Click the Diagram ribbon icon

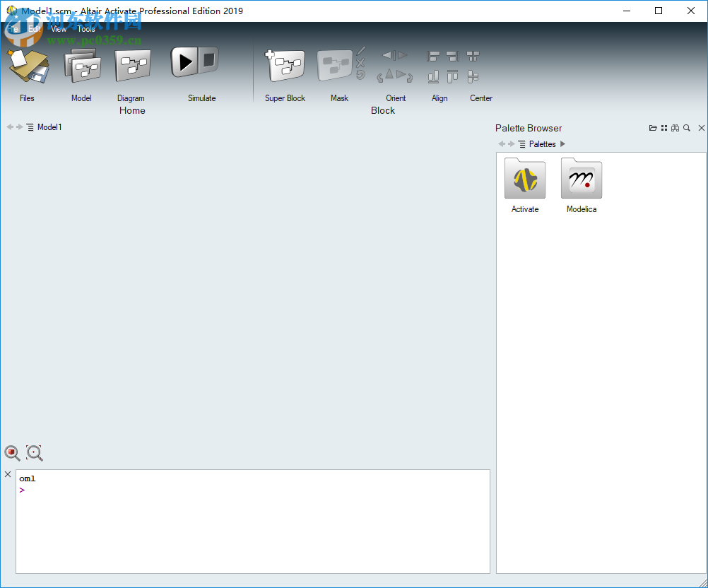132,66
